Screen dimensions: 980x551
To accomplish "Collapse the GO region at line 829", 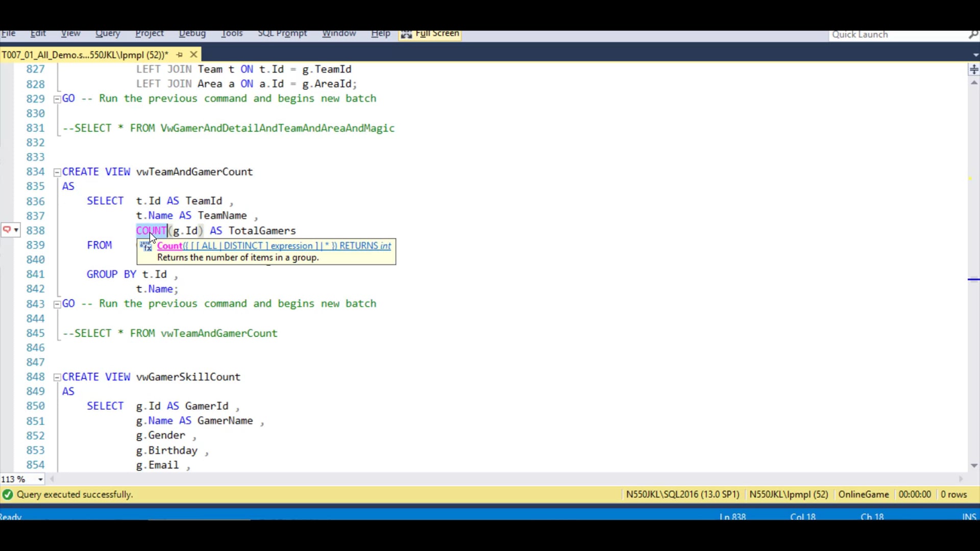I will coord(57,99).
